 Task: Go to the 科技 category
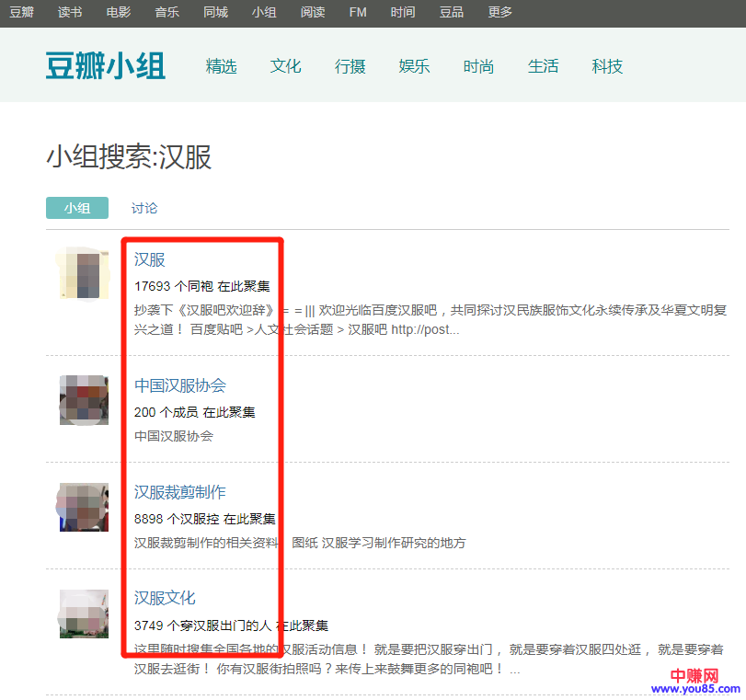[607, 66]
